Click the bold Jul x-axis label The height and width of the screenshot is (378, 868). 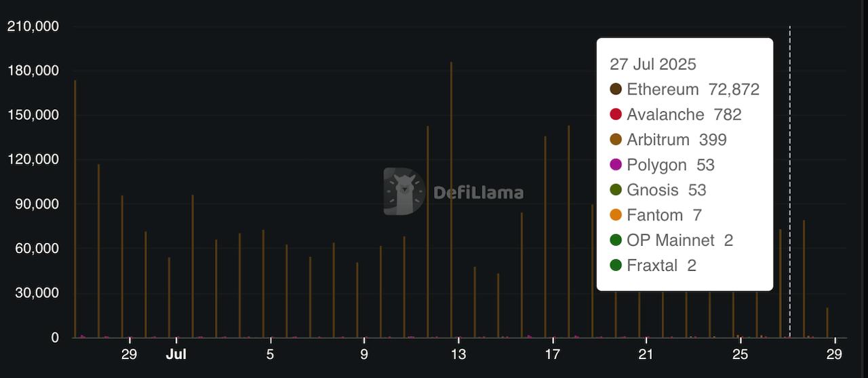(176, 354)
